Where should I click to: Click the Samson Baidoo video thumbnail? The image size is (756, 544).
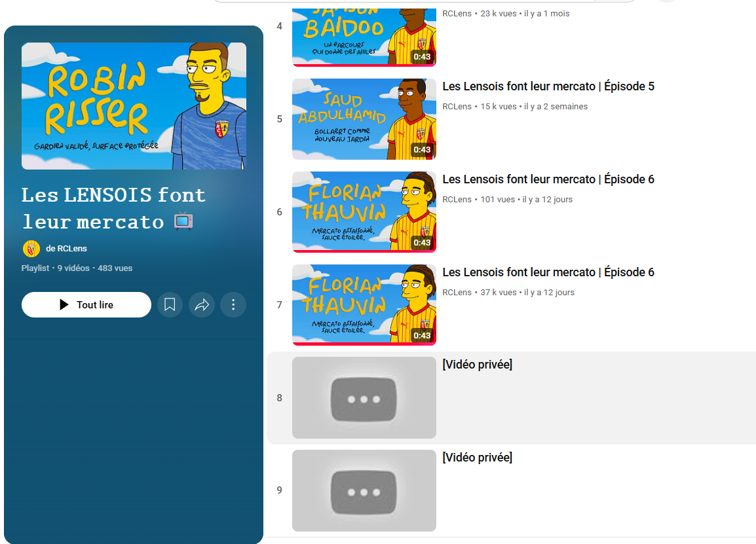[364, 37]
